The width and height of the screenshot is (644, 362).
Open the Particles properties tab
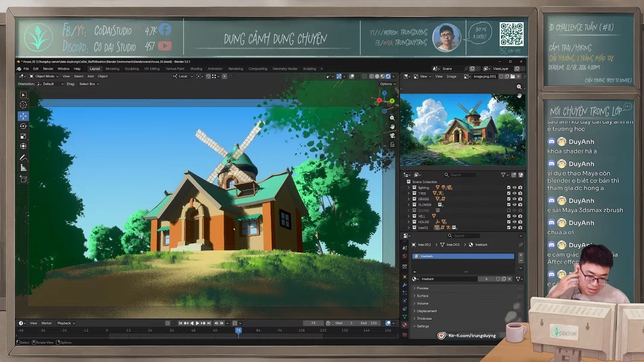point(405,293)
